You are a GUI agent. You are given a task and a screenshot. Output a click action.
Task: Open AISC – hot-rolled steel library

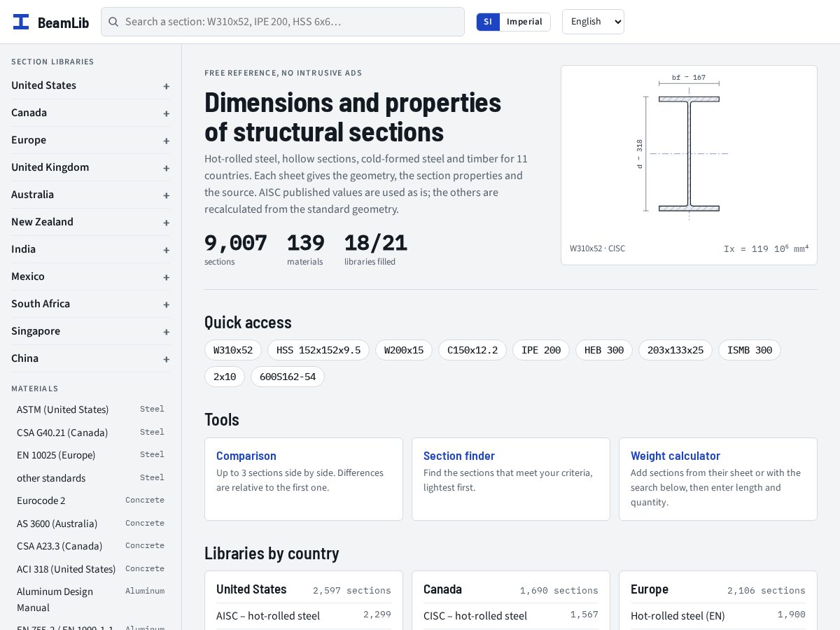tap(304, 616)
